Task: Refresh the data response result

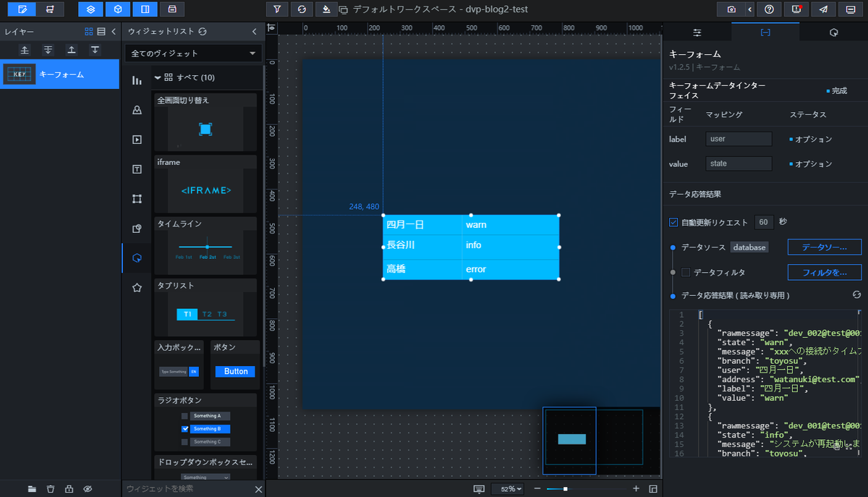Action: coord(856,295)
